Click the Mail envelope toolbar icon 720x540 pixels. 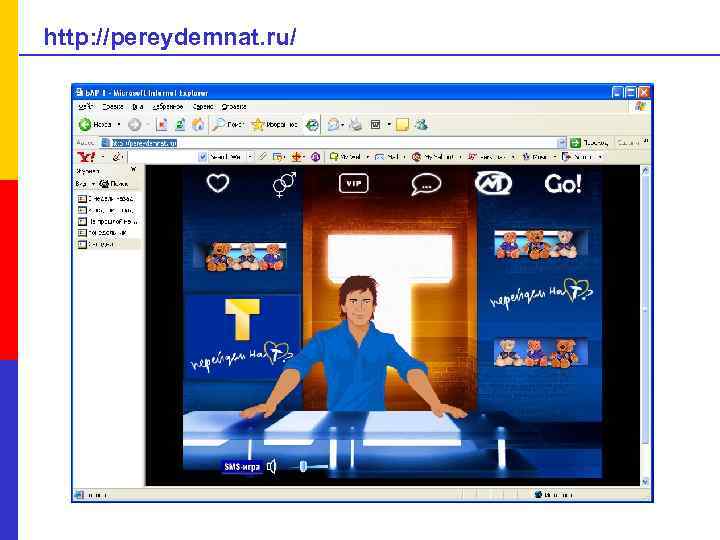pyautogui.click(x=334, y=124)
